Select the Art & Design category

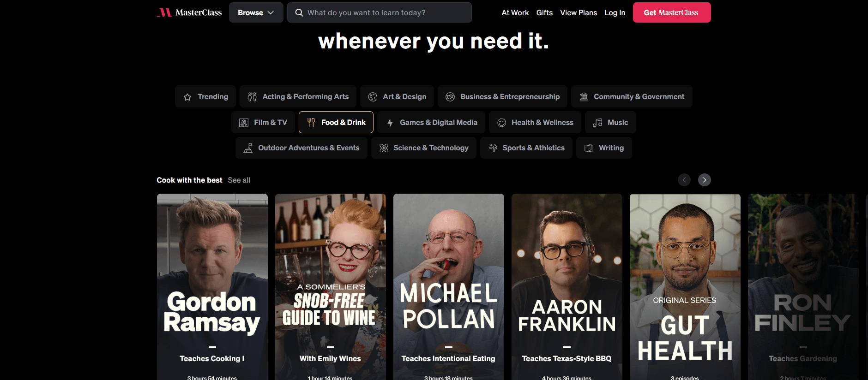point(397,96)
